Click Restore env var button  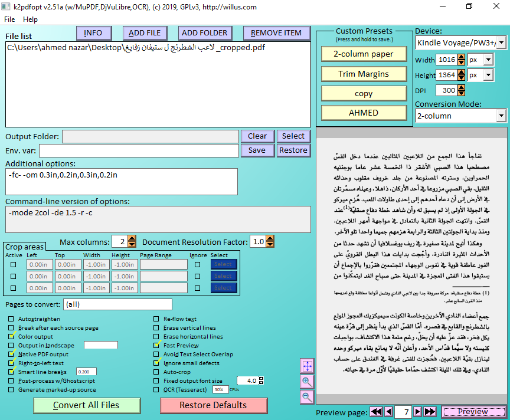point(293,150)
